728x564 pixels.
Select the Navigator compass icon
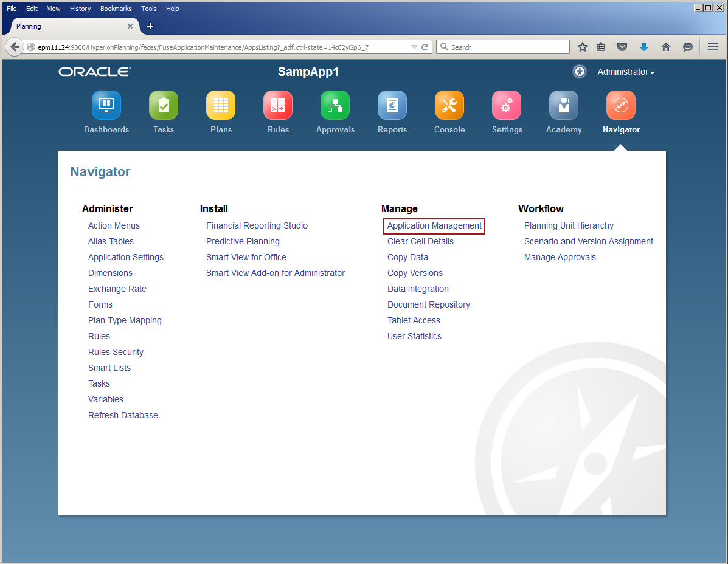tap(621, 105)
